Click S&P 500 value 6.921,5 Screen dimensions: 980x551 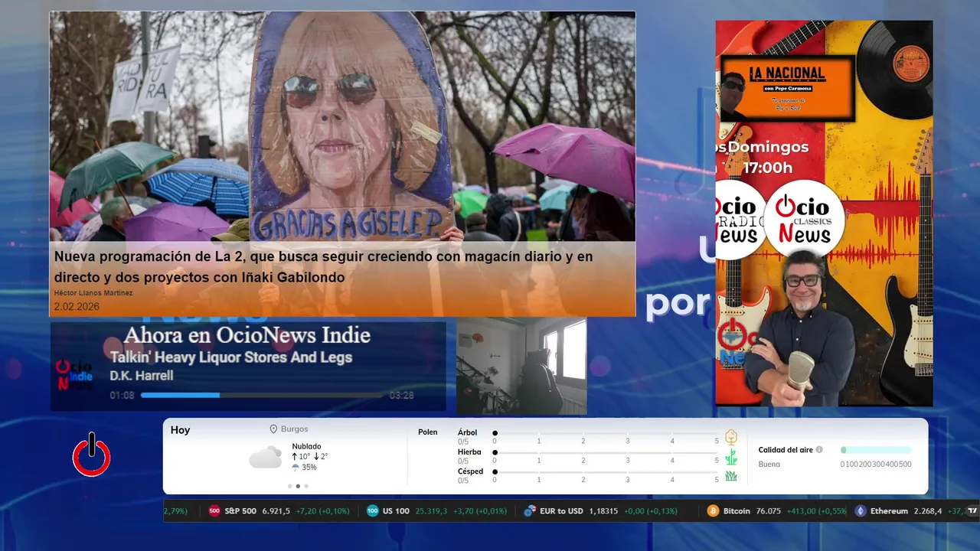(276, 510)
